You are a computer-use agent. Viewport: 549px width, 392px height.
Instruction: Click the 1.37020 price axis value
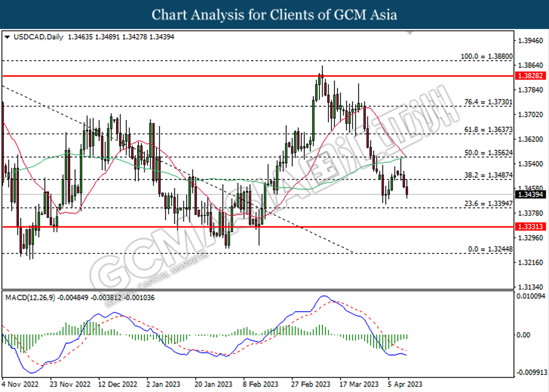(531, 115)
